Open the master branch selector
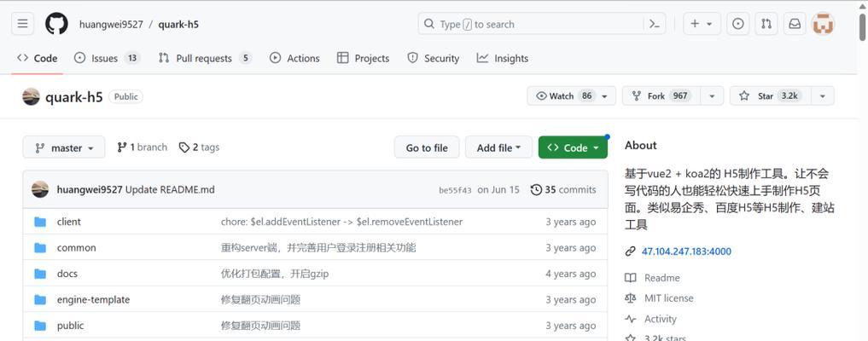This screenshot has width=868, height=341. click(64, 147)
